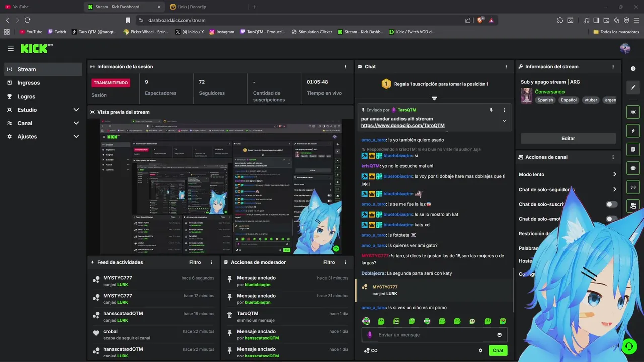Switch to Links | Donoclip browser tab
The height and width of the screenshot is (362, 644).
point(205,7)
